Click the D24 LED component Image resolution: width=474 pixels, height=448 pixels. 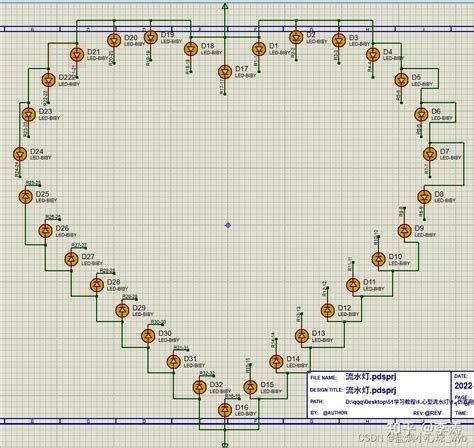[20, 154]
